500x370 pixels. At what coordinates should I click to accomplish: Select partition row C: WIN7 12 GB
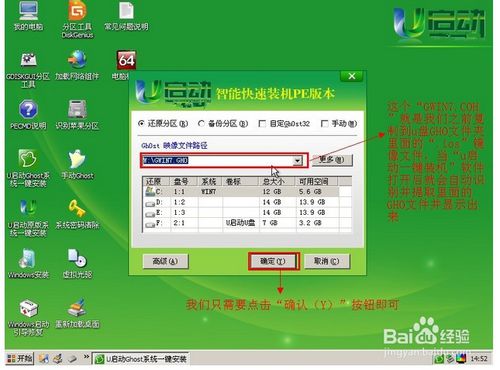pyautogui.click(x=247, y=192)
